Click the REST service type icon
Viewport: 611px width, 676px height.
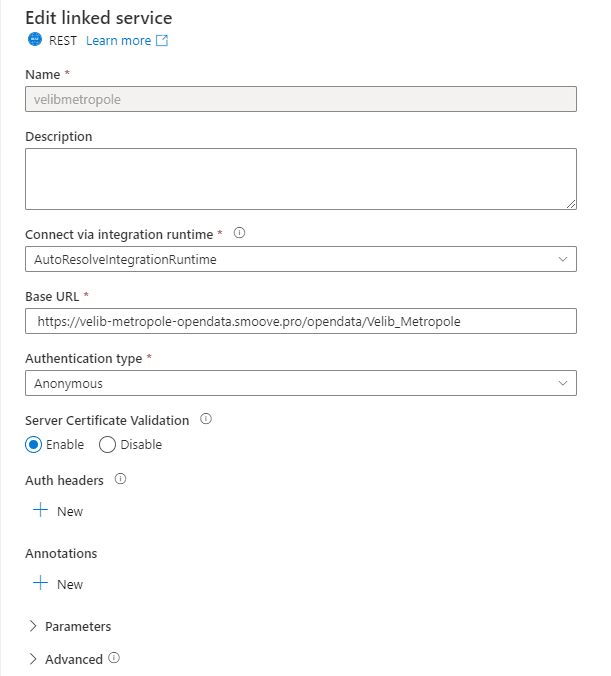click(x=34, y=41)
